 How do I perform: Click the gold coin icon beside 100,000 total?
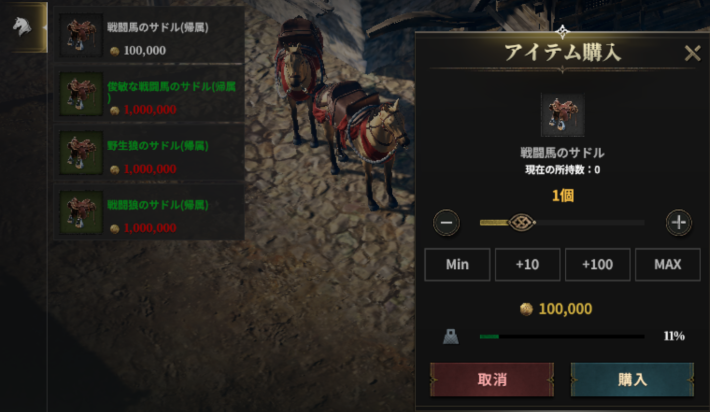[526, 309]
